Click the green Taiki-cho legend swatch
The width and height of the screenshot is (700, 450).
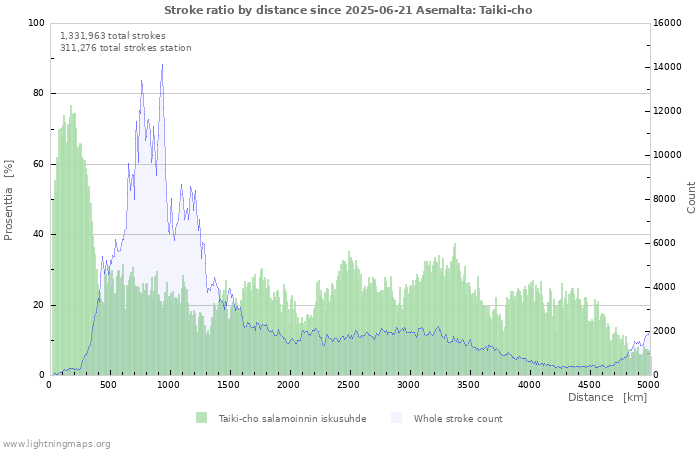point(201,418)
